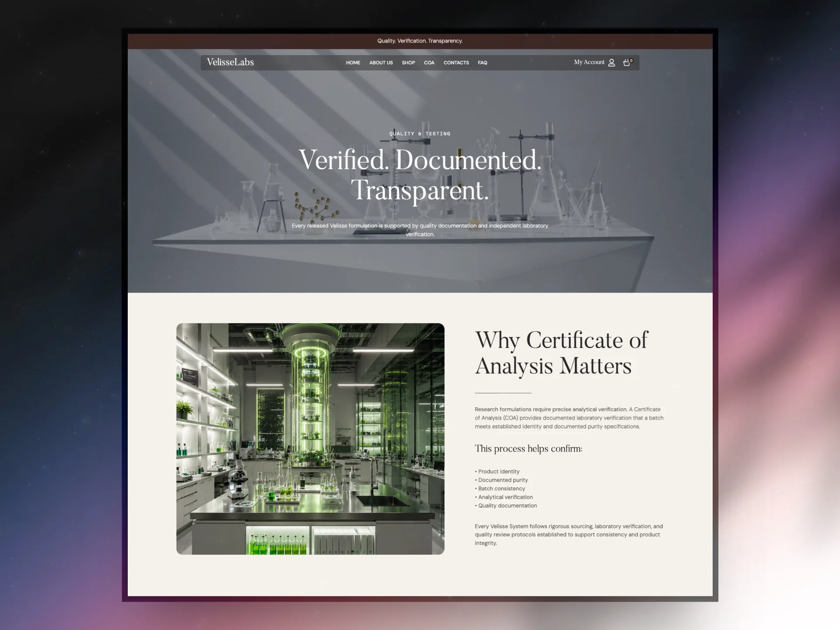
Task: Open the FAQ navigation link
Action: 483,63
